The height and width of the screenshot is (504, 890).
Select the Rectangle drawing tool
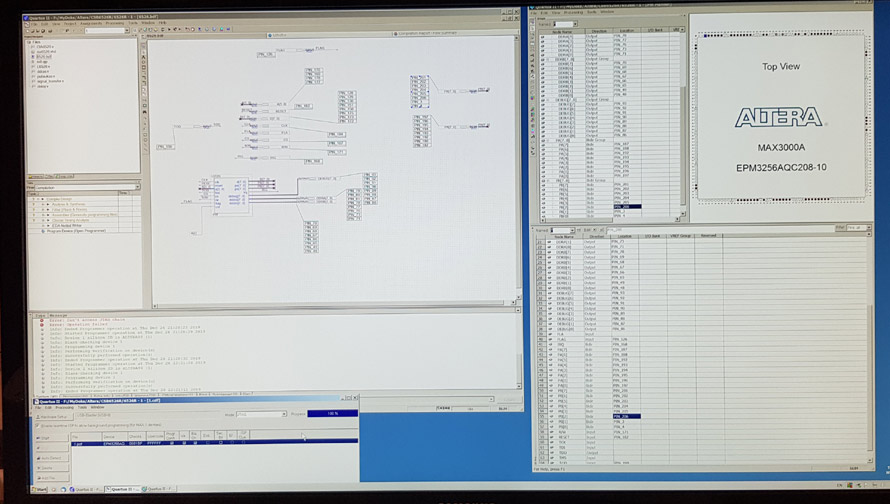tap(144, 135)
